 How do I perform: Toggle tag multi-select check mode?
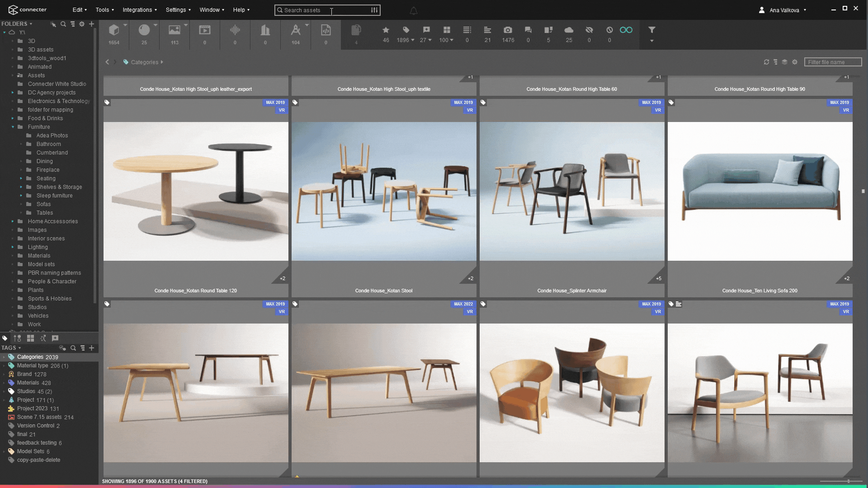click(x=62, y=348)
